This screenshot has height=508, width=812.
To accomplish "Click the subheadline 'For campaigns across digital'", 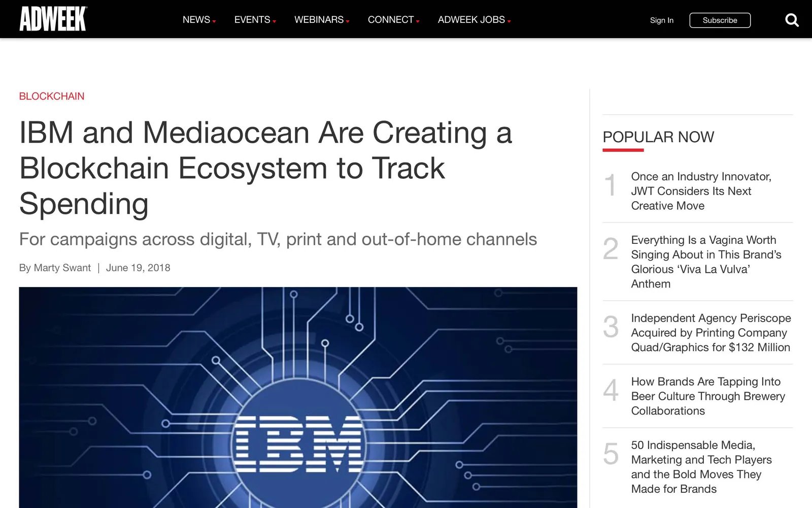I will pyautogui.click(x=278, y=239).
